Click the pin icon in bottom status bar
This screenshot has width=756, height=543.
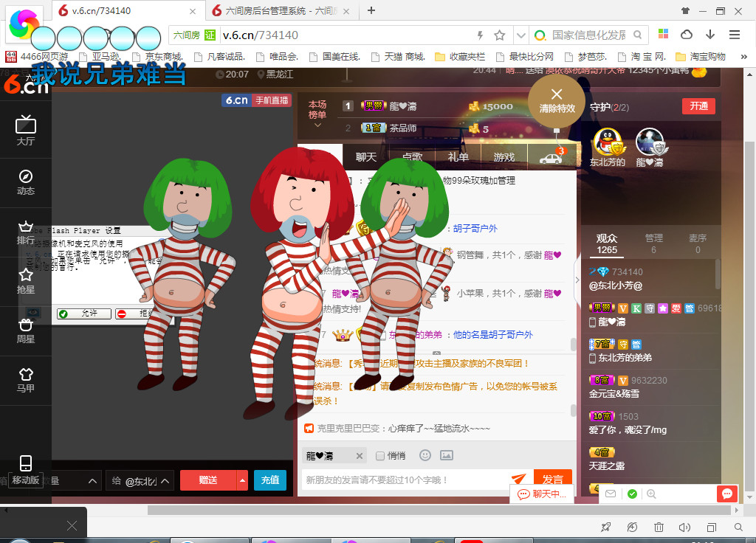606,528
